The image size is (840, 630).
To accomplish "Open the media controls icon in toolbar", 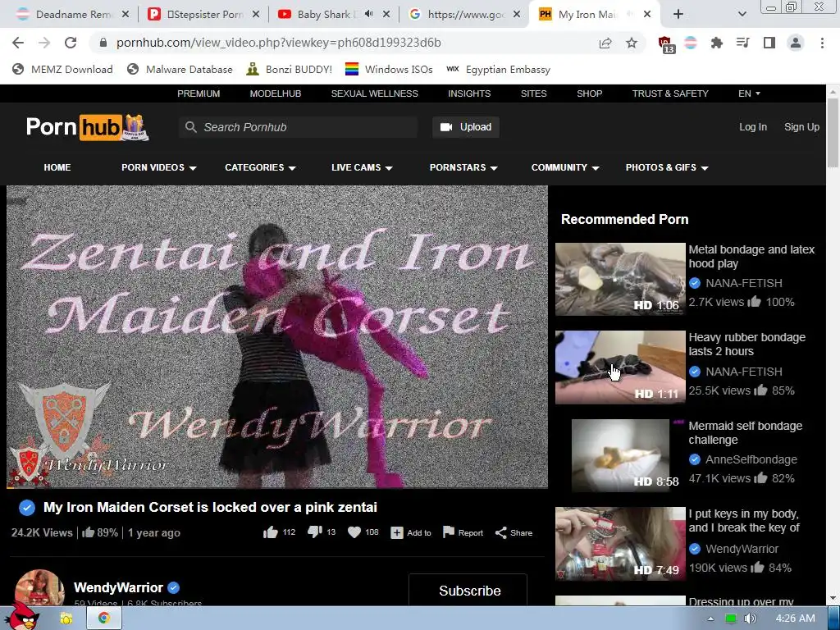I will 743,43.
